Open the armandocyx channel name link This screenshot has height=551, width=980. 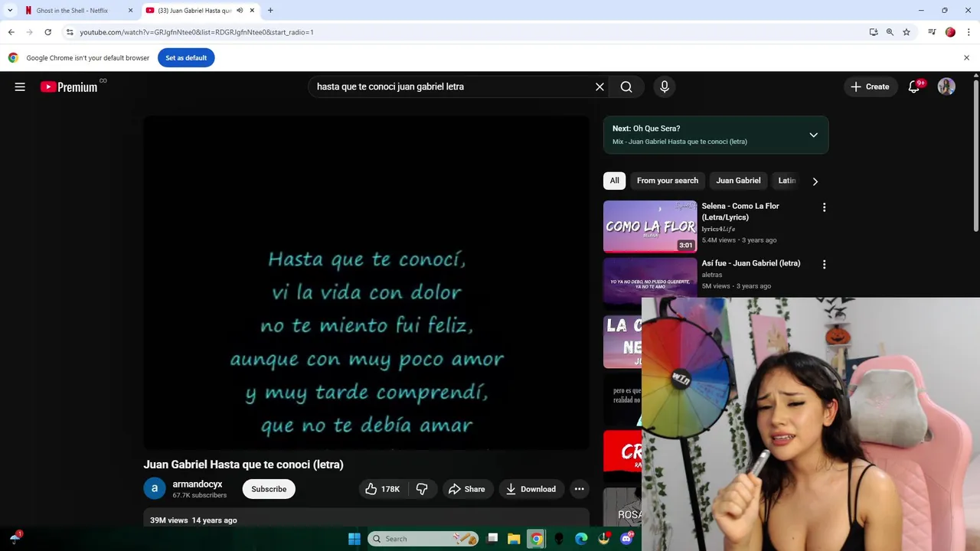[198, 484]
